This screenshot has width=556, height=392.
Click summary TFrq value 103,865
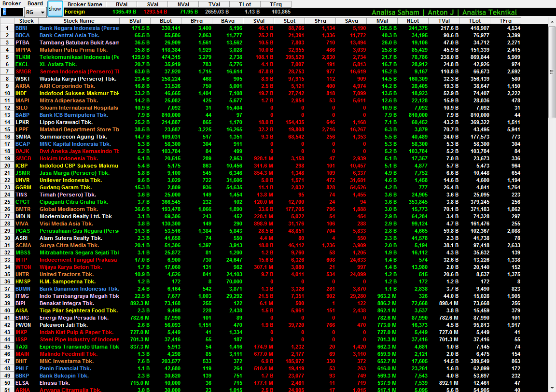(281, 12)
